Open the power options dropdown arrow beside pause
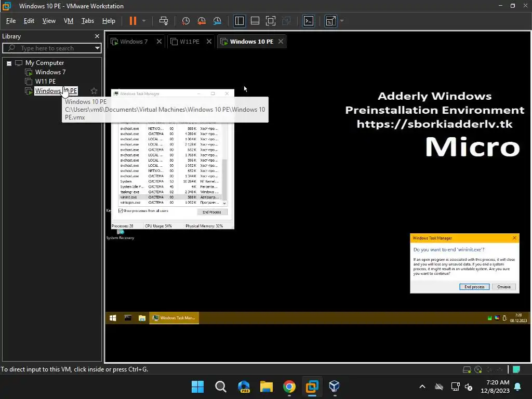532x399 pixels. [144, 21]
